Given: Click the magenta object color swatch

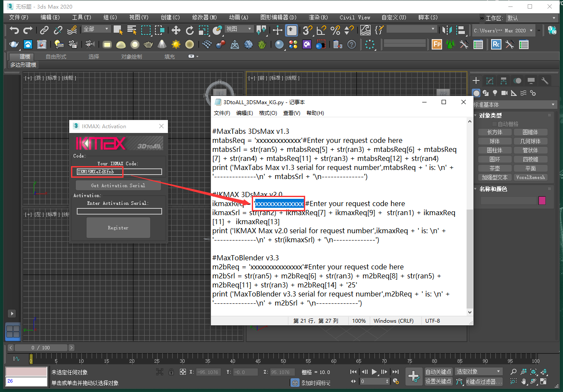Looking at the screenshot, I should 542,201.
